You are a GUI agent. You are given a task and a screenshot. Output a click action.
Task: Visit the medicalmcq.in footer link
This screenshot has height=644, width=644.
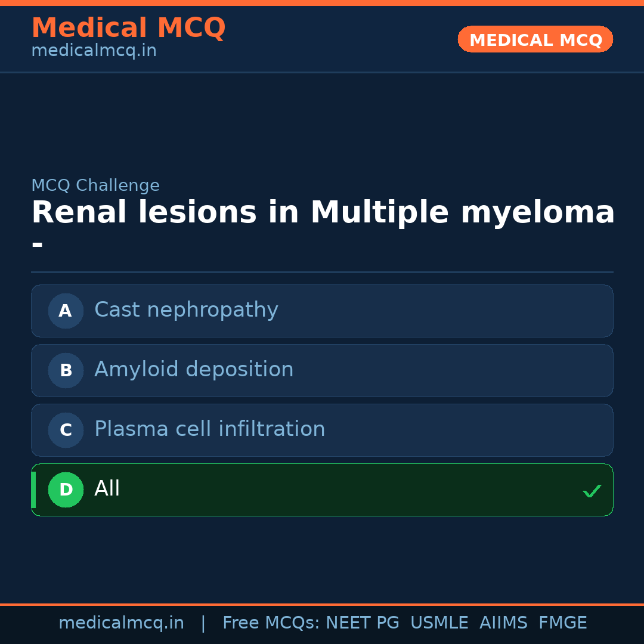click(x=121, y=622)
